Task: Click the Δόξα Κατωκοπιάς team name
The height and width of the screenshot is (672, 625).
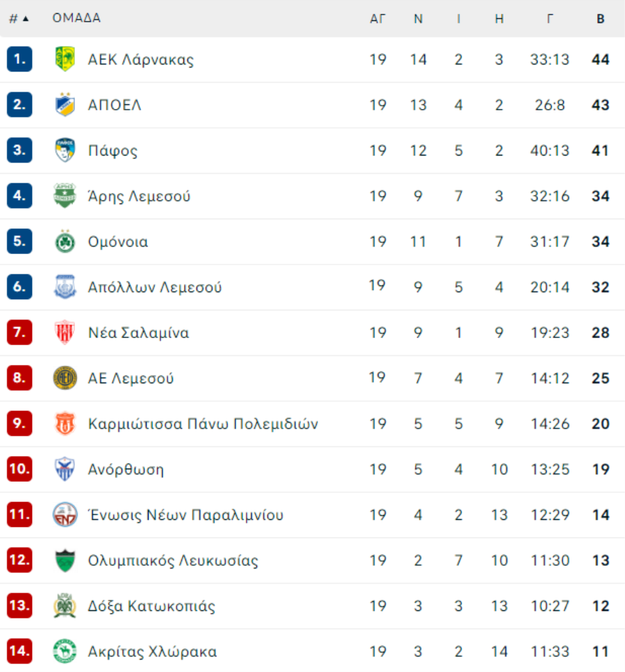Action: [x=151, y=605]
